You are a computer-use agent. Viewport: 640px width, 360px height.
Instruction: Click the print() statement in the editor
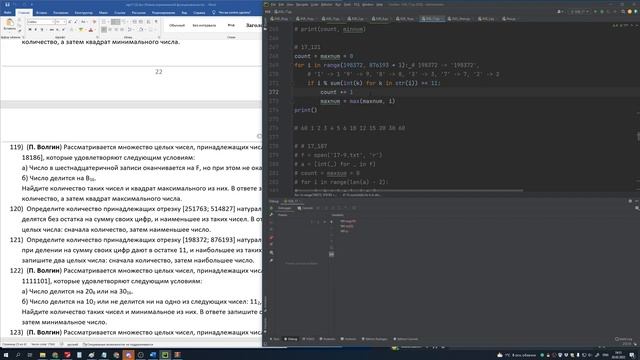(x=305, y=110)
